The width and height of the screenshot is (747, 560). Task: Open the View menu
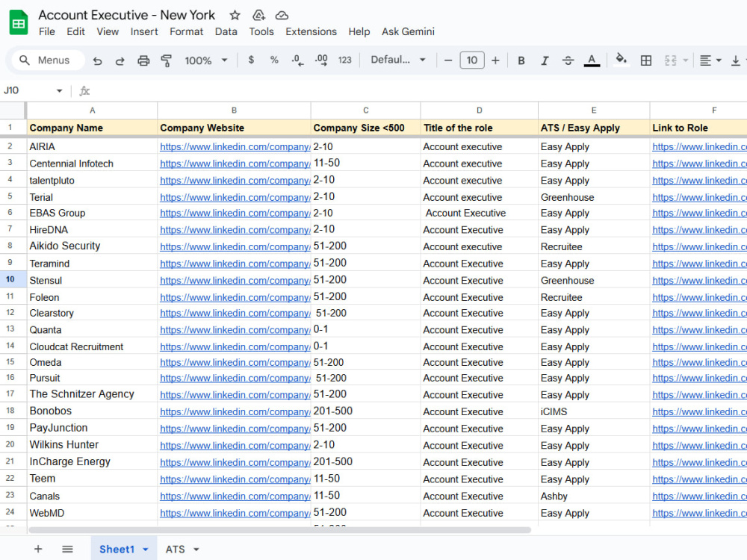108,31
